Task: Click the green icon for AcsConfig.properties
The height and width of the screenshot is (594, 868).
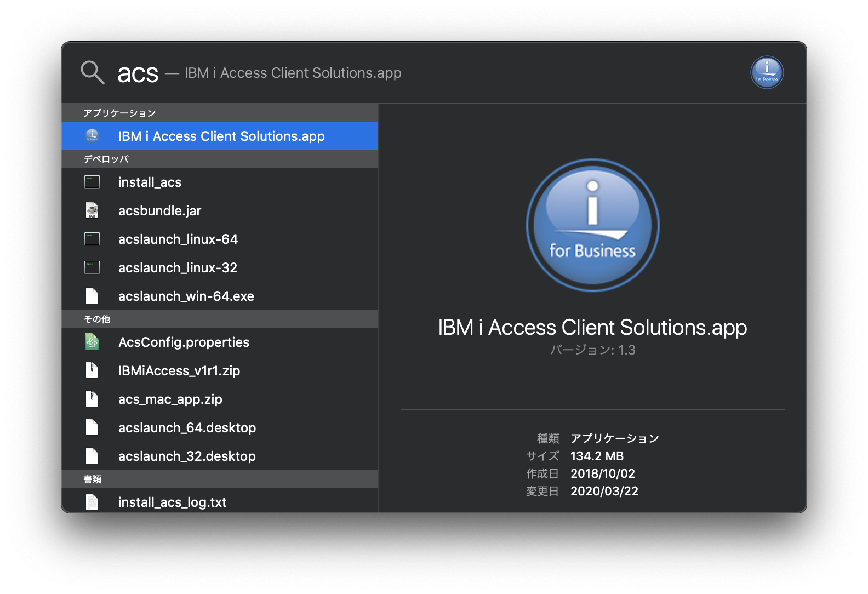Action: pyautogui.click(x=92, y=342)
